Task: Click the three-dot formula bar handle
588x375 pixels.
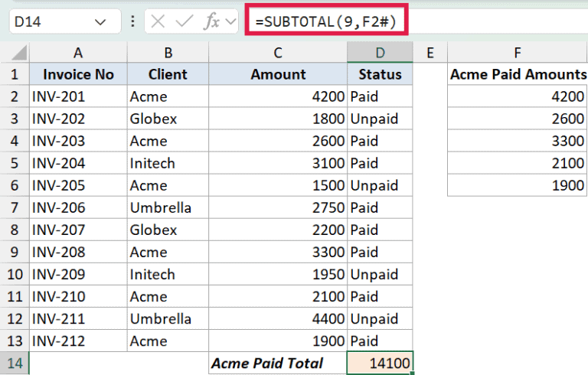Action: (x=132, y=21)
